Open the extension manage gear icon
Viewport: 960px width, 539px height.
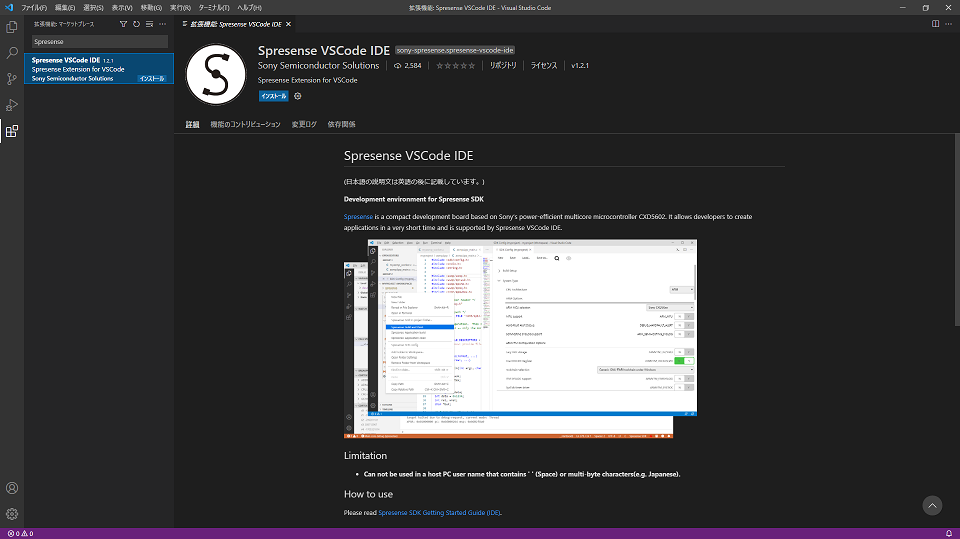(298, 96)
